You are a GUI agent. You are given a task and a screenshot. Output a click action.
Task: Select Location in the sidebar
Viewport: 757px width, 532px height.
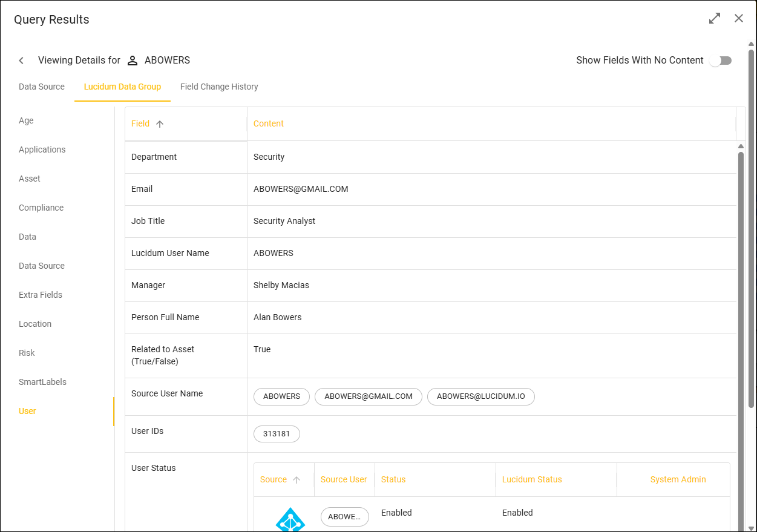pos(35,324)
